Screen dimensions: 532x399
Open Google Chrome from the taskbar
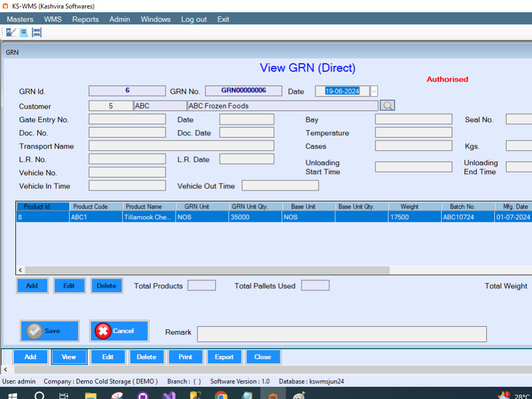(221, 396)
